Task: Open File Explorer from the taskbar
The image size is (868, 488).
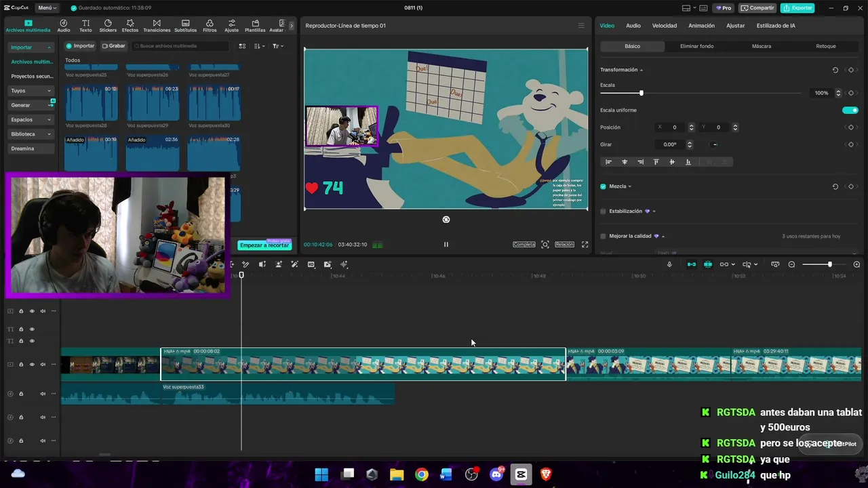Action: pyautogui.click(x=397, y=474)
